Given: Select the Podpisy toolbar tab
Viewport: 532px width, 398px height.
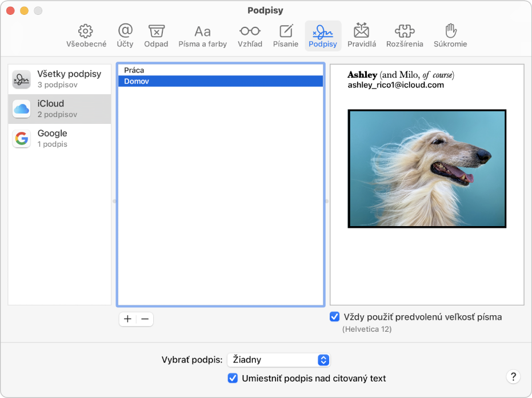Looking at the screenshot, I should (323, 34).
